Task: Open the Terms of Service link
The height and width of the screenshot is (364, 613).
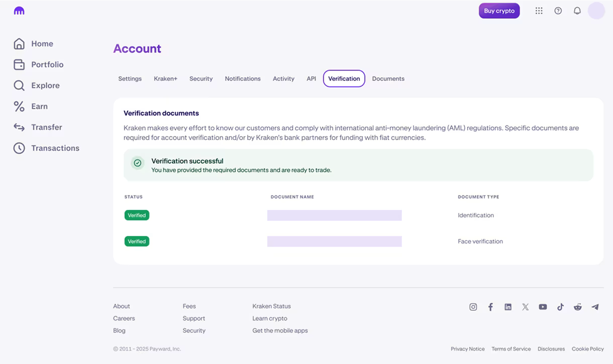Action: (x=511, y=349)
